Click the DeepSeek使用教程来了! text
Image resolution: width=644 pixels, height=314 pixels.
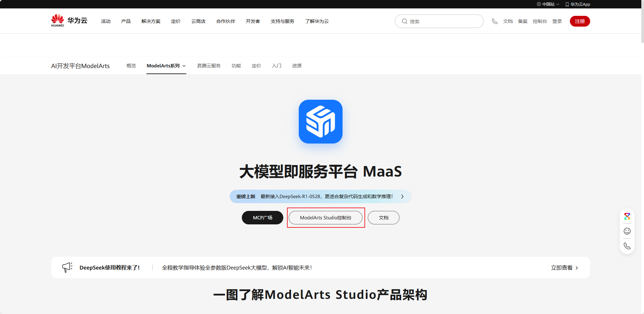click(109, 268)
